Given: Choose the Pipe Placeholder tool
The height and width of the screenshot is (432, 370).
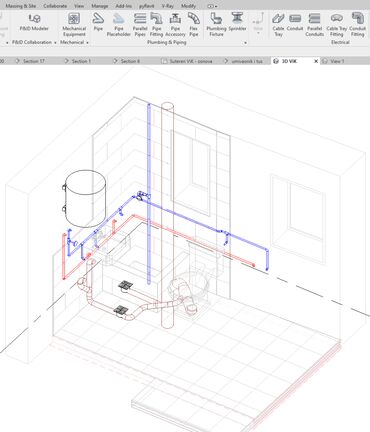Looking at the screenshot, I should 119,25.
